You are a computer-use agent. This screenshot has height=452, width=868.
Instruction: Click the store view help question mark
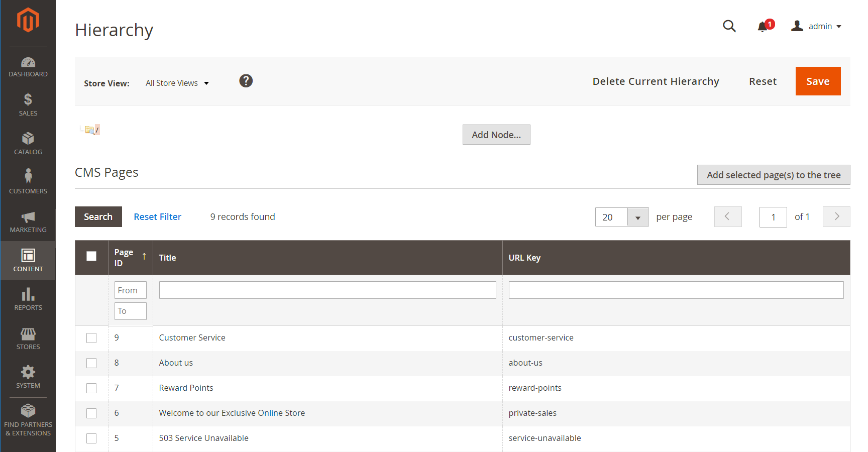click(x=246, y=81)
